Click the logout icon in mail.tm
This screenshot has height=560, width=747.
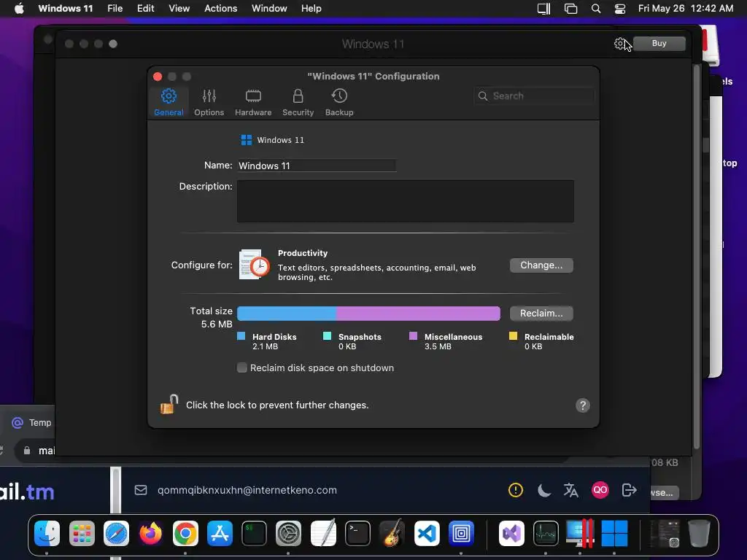(630, 490)
